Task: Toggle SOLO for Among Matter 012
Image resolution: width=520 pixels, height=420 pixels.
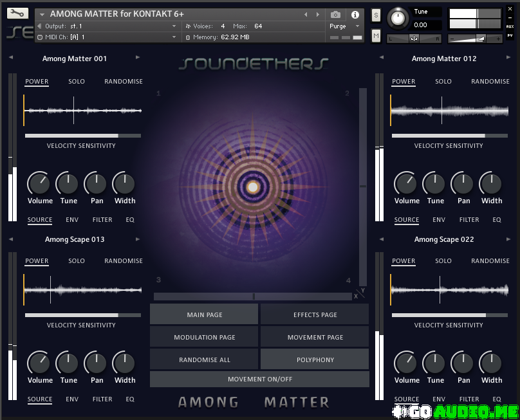Action: click(443, 82)
